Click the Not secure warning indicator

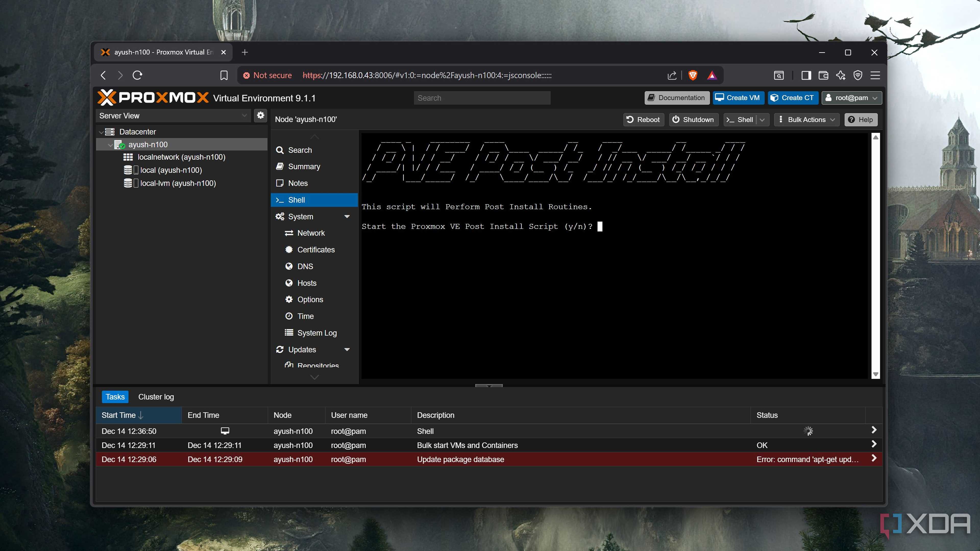coord(267,75)
